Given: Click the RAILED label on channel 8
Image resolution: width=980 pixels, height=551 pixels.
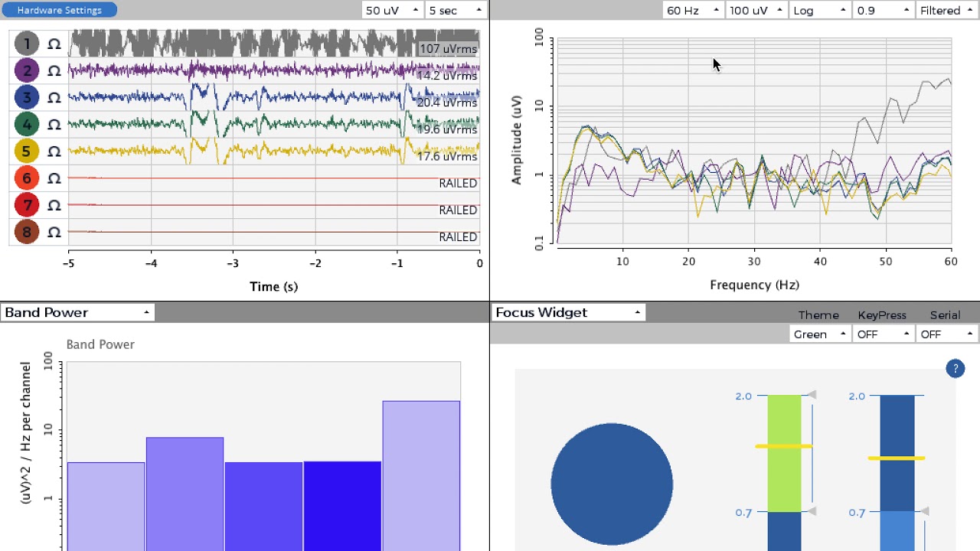Looking at the screenshot, I should tap(458, 237).
